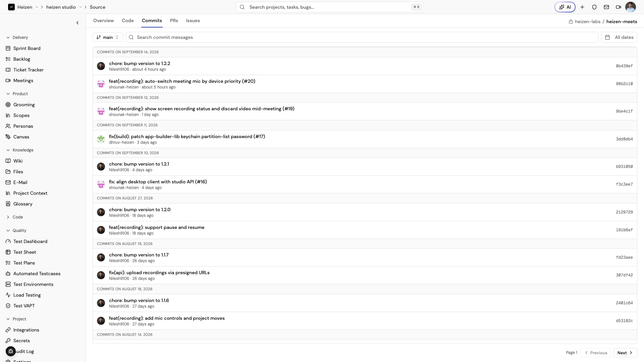Open commit 'fix: align desktop client with studio API (#16)'
The height and width of the screenshot is (362, 644).
pos(158,182)
